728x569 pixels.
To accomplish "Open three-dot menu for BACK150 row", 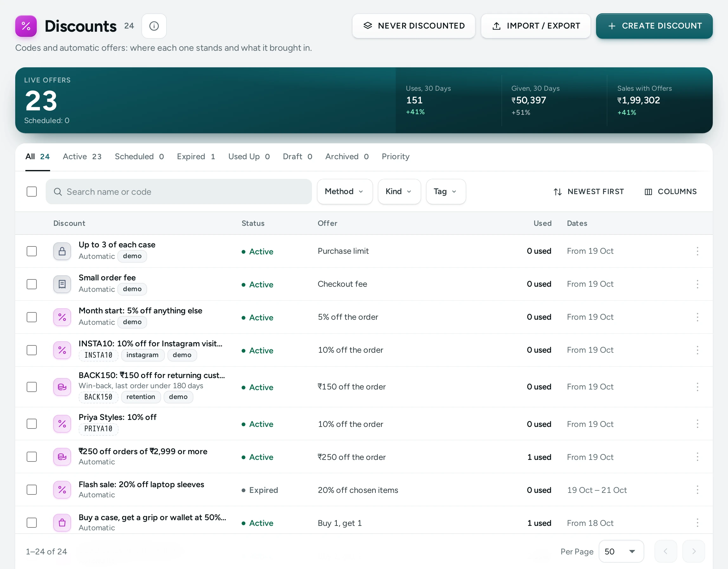I will (697, 387).
